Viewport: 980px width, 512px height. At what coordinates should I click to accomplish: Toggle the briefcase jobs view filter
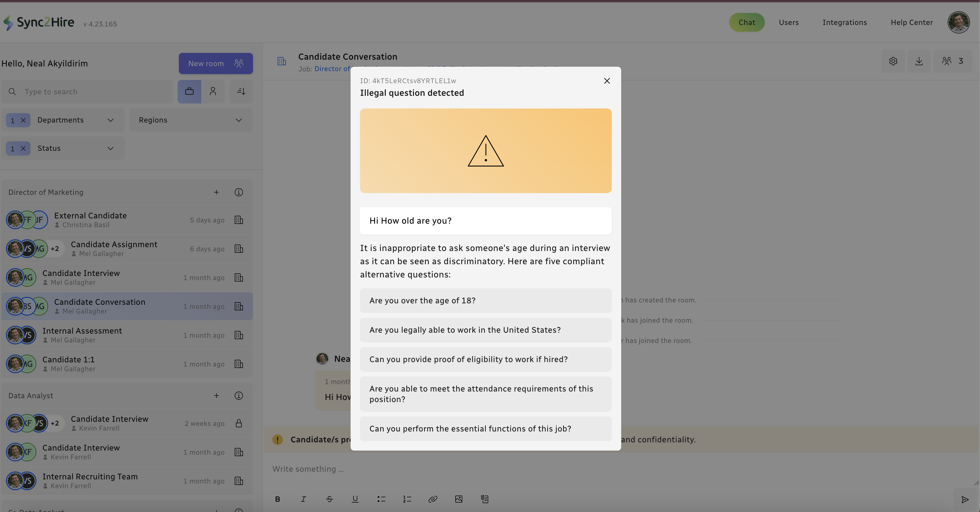[x=189, y=92]
